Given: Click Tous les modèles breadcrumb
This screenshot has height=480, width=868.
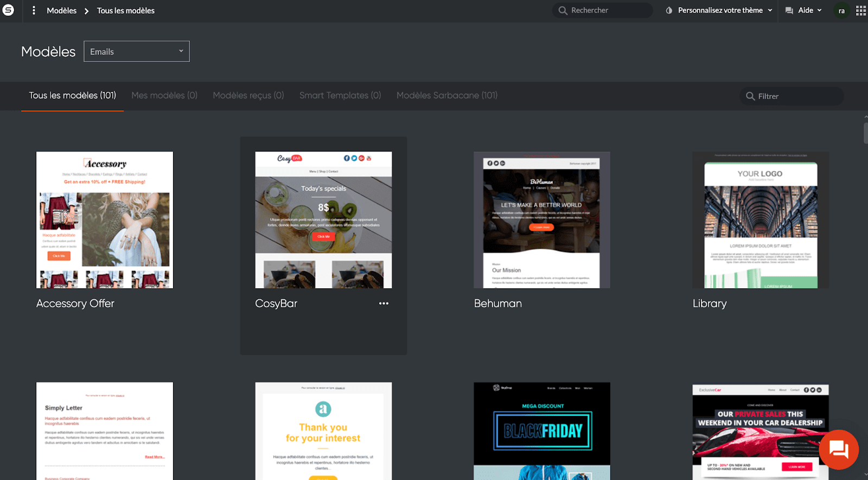Looking at the screenshot, I should 126,10.
